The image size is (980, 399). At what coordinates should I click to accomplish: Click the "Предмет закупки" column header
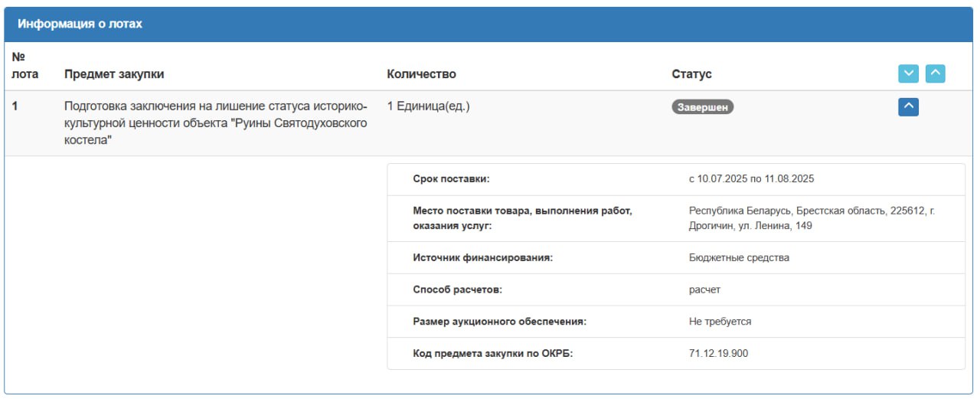click(114, 74)
